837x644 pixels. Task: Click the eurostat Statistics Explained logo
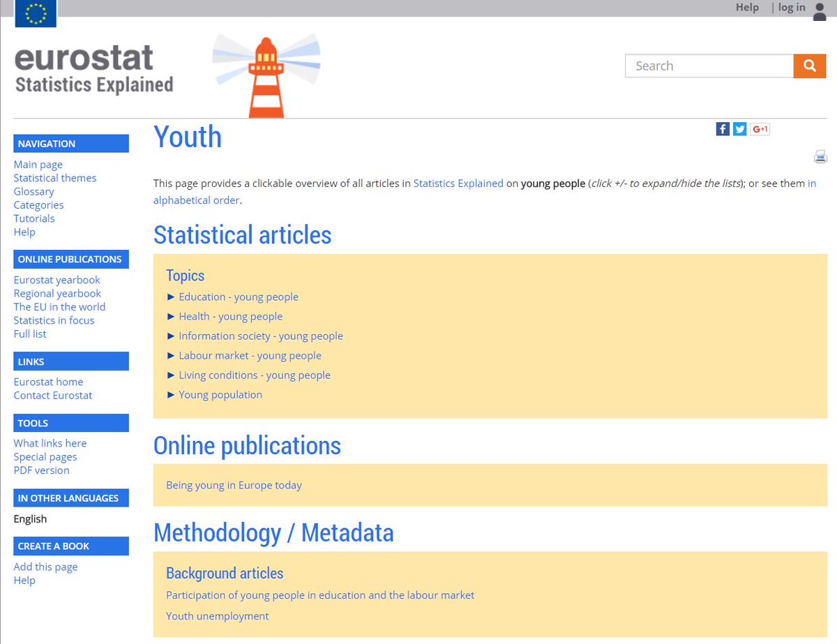click(x=93, y=69)
